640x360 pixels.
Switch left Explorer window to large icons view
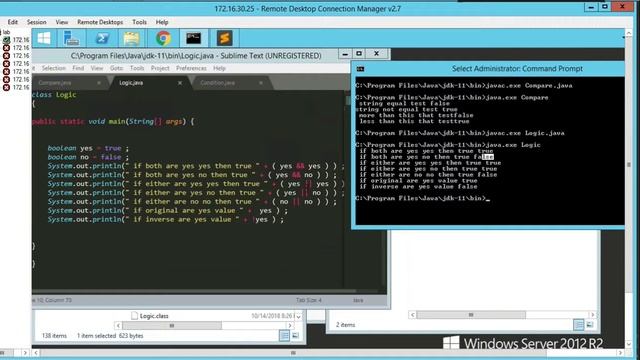click(x=295, y=336)
